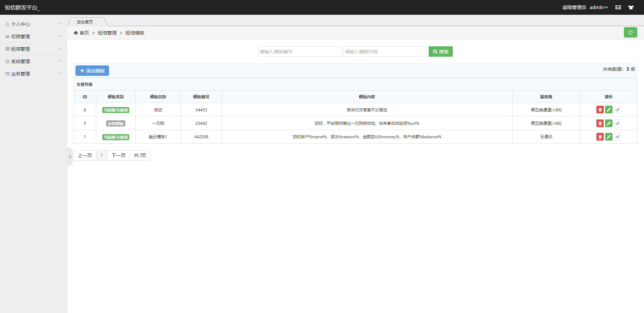Expand the 个人中心 menu chevron

click(x=59, y=24)
